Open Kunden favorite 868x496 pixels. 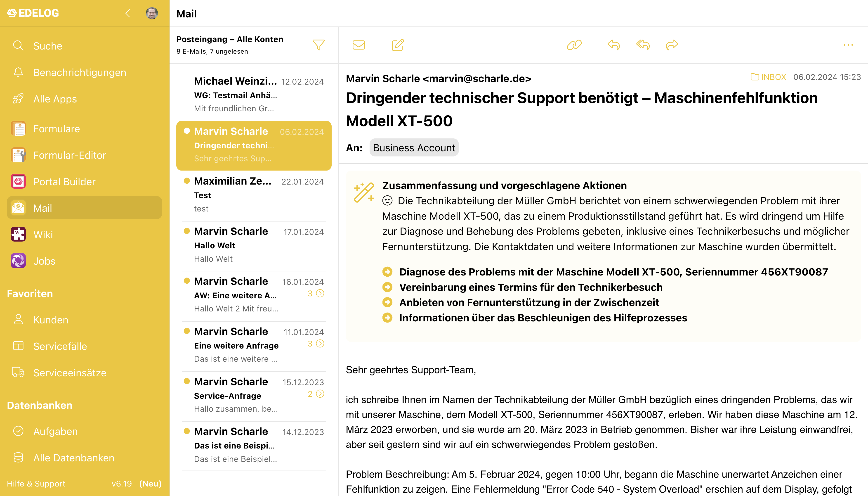click(x=84, y=320)
